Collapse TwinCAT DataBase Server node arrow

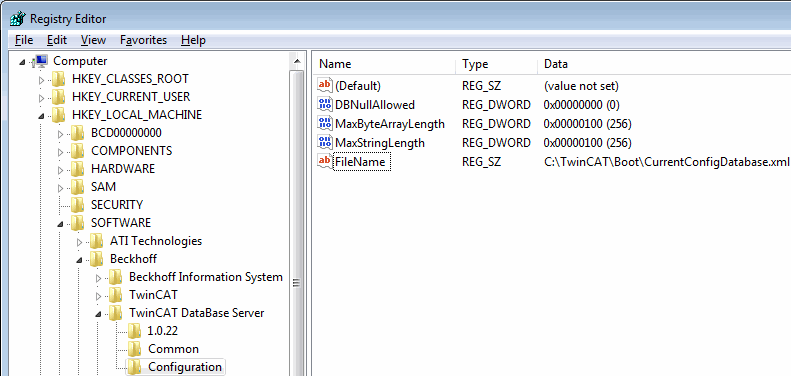point(98,314)
